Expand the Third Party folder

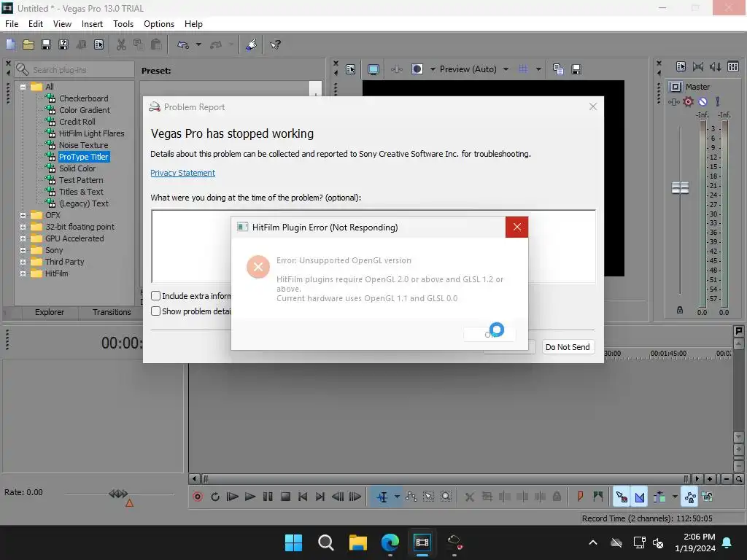pyautogui.click(x=23, y=262)
